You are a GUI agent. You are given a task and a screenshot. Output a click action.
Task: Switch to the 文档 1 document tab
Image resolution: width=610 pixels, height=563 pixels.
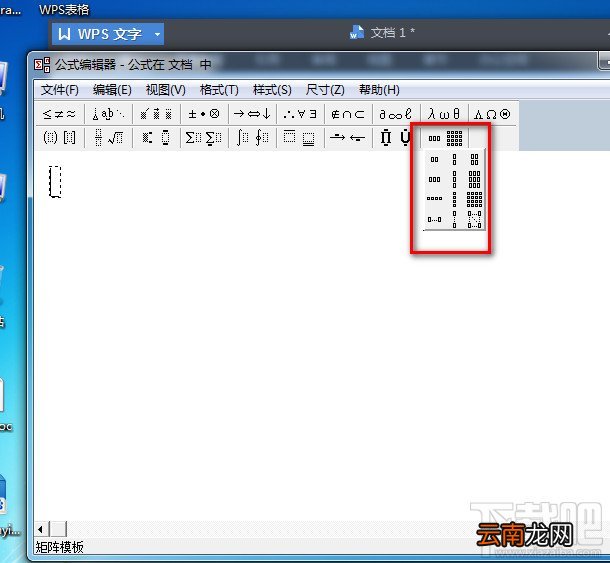click(382, 33)
